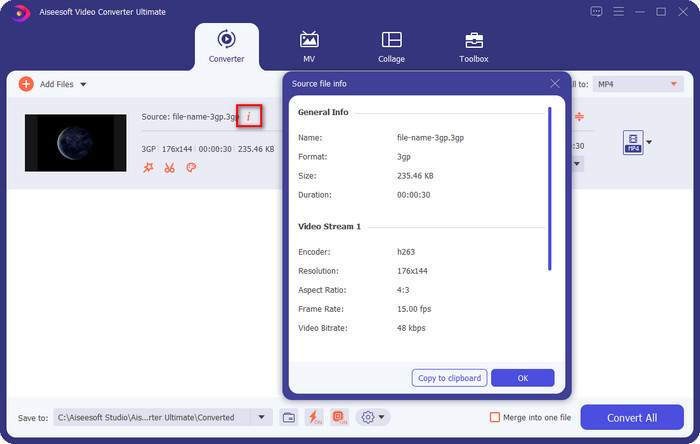This screenshot has width=700, height=444.
Task: Expand the Add Files dropdown arrow
Action: point(83,84)
